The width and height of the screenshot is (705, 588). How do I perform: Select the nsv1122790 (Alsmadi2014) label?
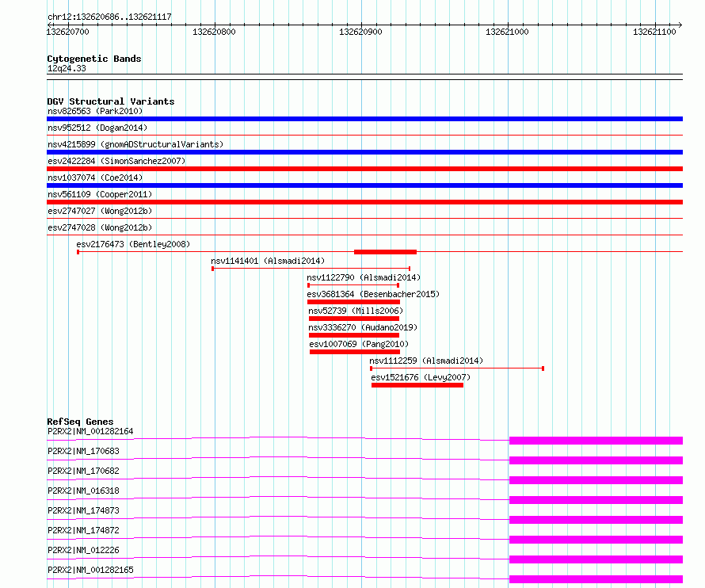point(364,277)
